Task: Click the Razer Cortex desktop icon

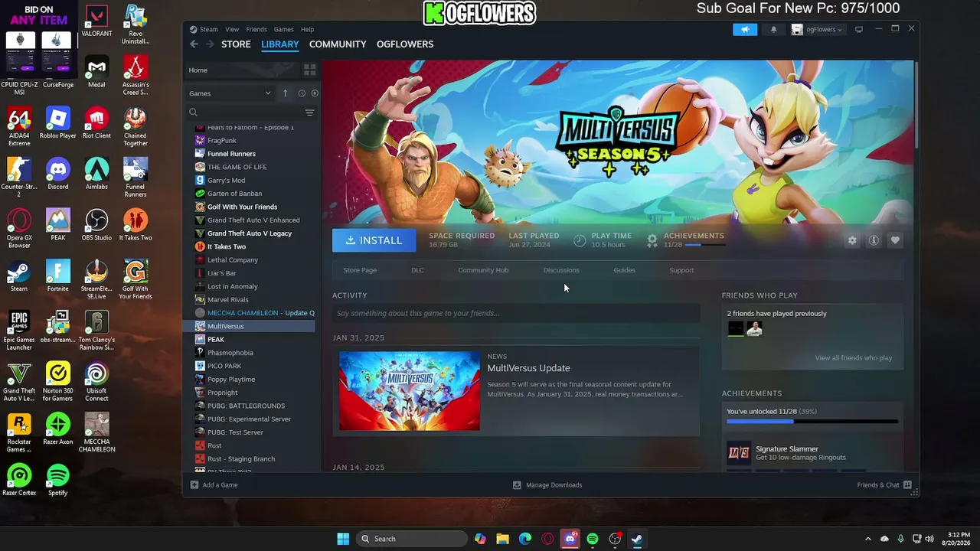Action: [19, 480]
